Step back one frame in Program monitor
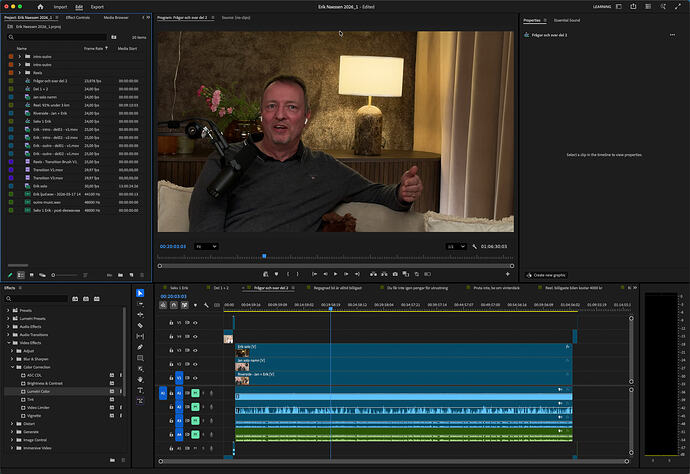This screenshot has width=690, height=474. coord(325,274)
